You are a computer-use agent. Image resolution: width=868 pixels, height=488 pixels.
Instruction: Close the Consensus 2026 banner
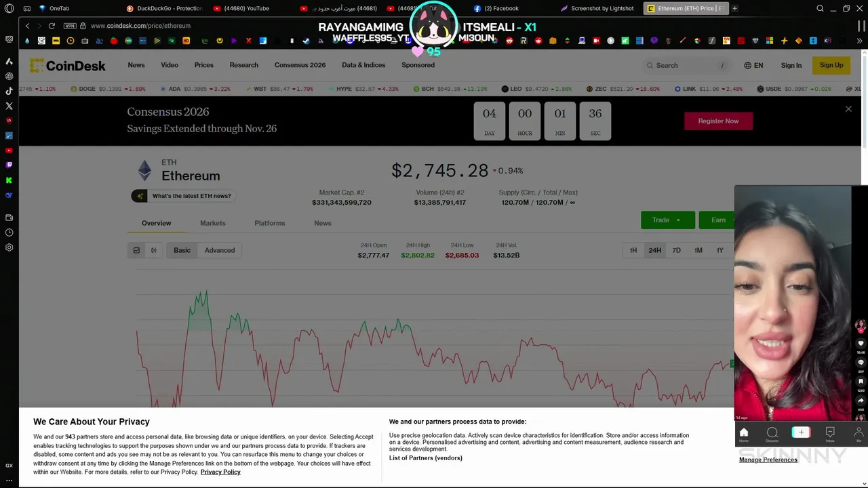848,108
